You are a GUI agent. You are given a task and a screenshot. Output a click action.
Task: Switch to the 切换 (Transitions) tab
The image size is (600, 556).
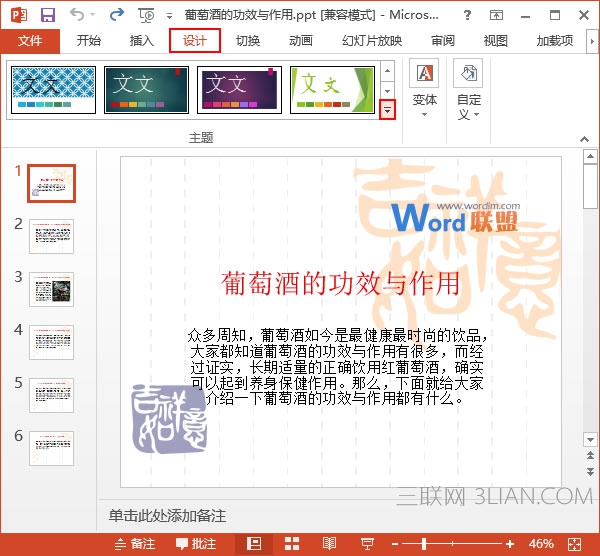248,41
